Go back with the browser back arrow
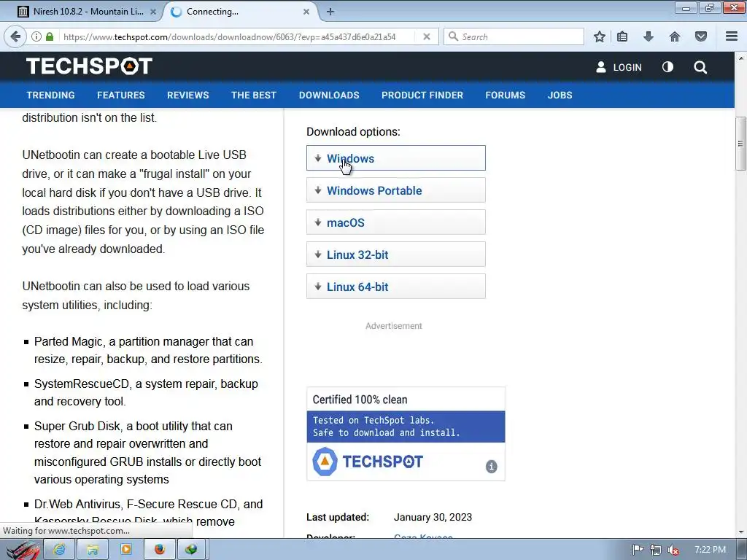Screen dimensions: 747x560 click(x=15, y=36)
